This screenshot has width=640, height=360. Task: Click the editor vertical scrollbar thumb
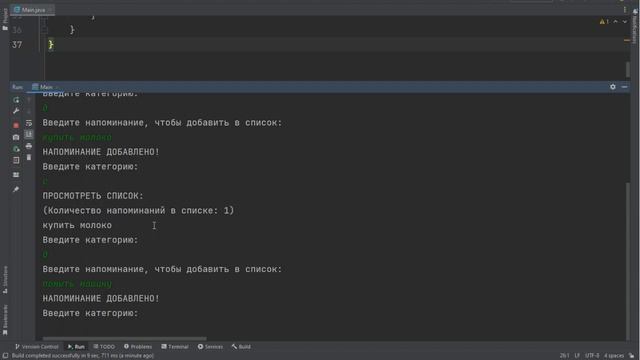click(627, 69)
